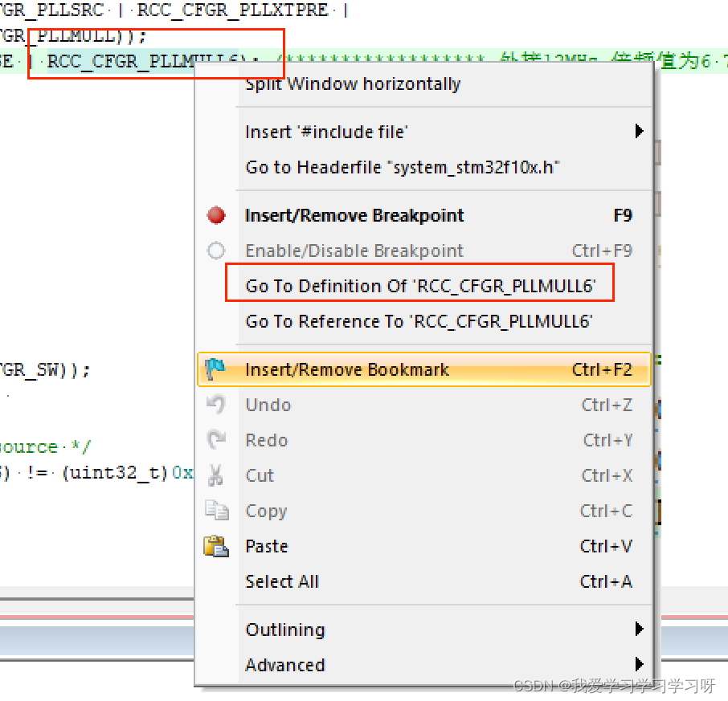Click the green comment text 'ource */'

coord(45,446)
